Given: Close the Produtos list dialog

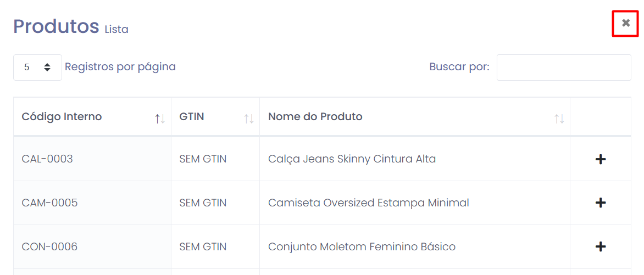Looking at the screenshot, I should tap(625, 23).
